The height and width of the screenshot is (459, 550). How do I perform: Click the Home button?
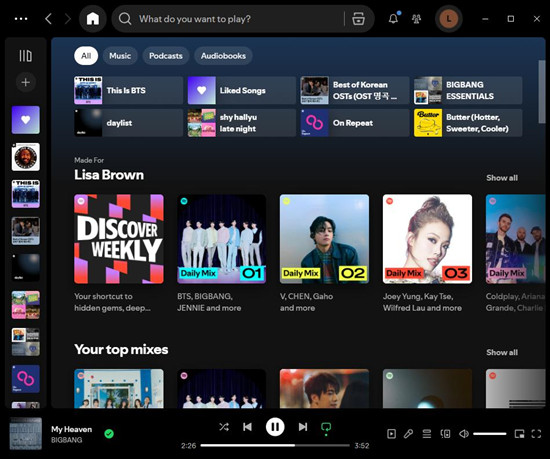(x=93, y=19)
